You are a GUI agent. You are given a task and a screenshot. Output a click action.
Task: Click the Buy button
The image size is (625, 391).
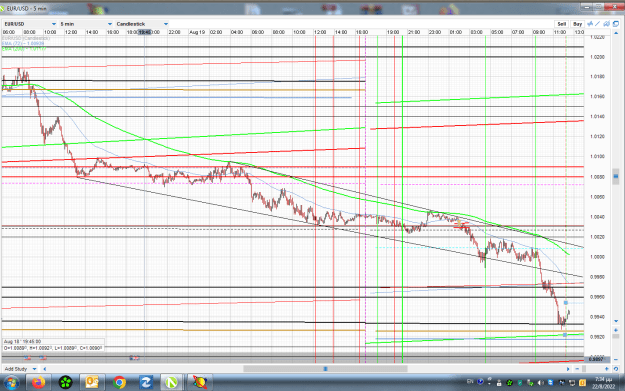[577, 24]
